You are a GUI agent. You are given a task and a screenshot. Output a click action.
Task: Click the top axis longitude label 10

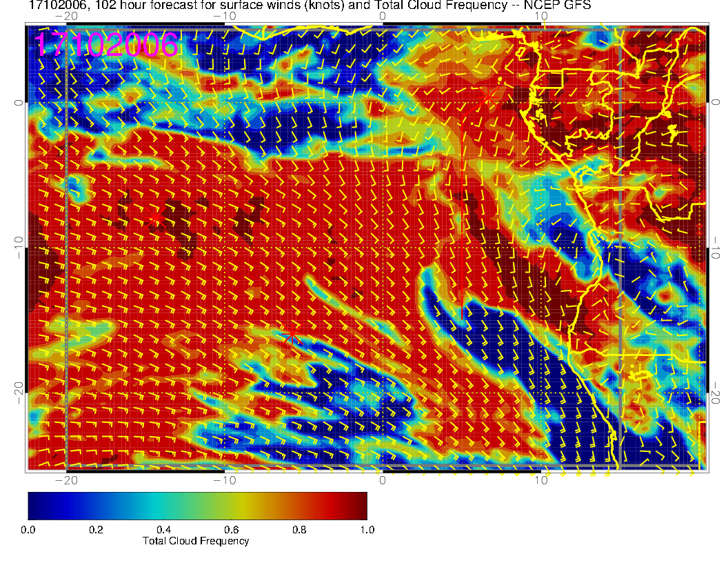[541, 17]
